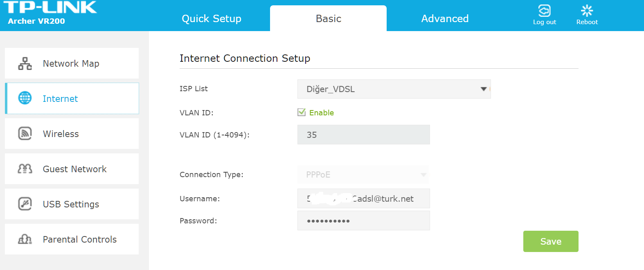This screenshot has height=270, width=644.
Task: Click the Guest Network people icon
Action: tap(25, 169)
